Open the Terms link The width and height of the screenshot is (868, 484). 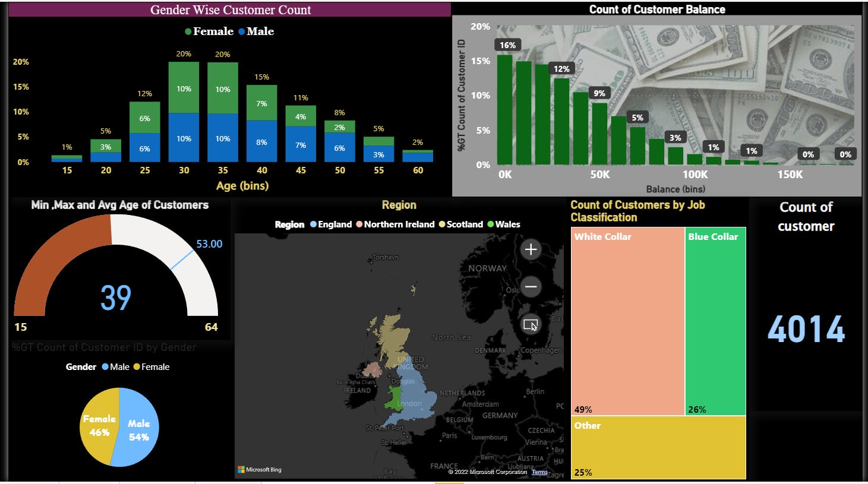coord(539,472)
